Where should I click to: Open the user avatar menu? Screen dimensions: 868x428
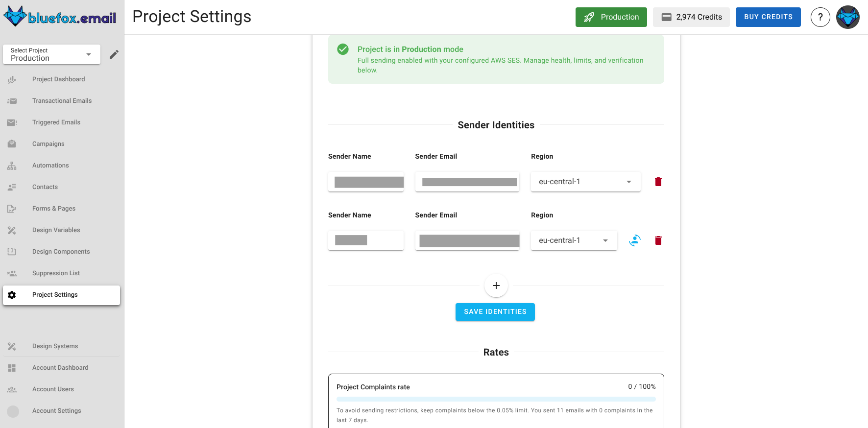click(x=847, y=17)
